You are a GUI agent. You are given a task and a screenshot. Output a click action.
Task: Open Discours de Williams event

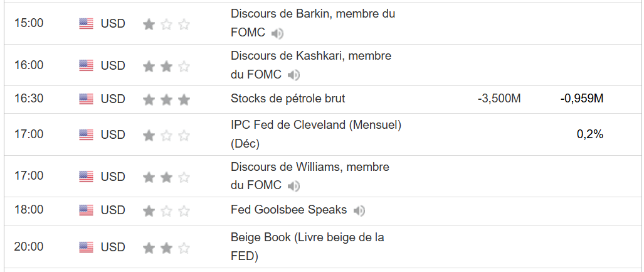click(x=310, y=167)
